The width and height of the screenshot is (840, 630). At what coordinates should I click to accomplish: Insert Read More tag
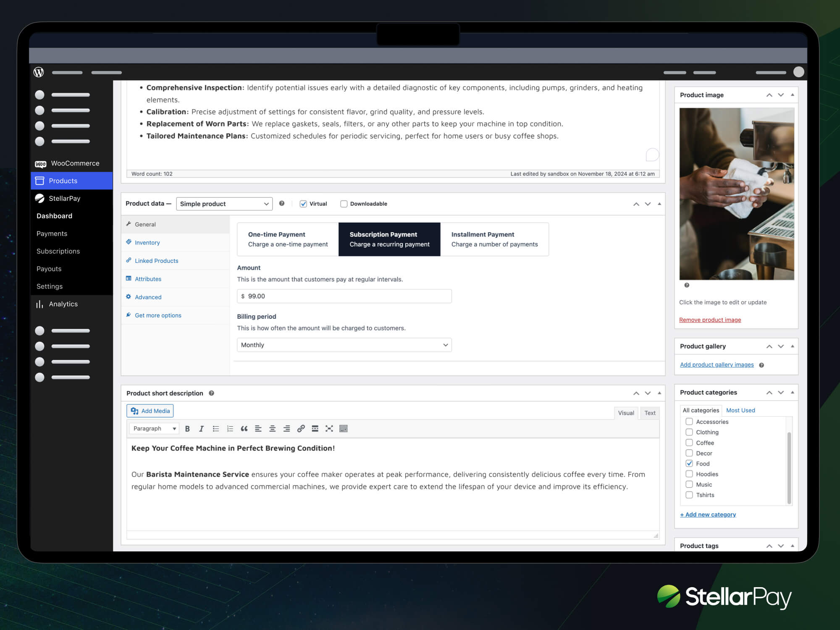tap(315, 429)
